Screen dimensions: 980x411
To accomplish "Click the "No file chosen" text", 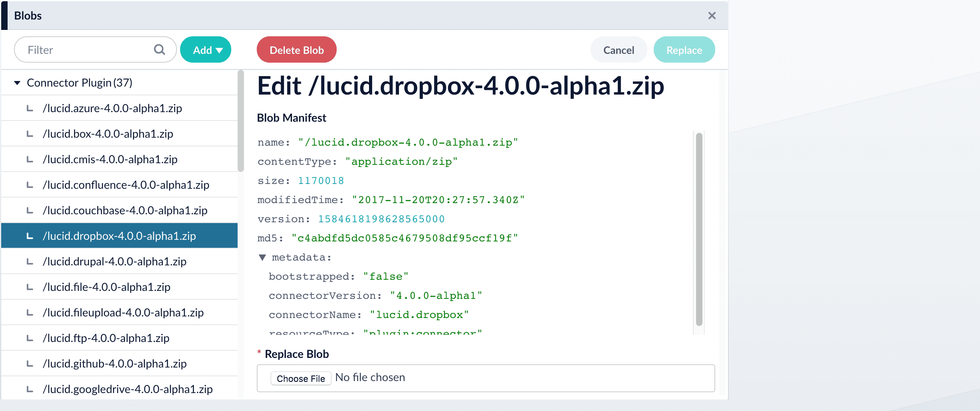I will tap(370, 377).
